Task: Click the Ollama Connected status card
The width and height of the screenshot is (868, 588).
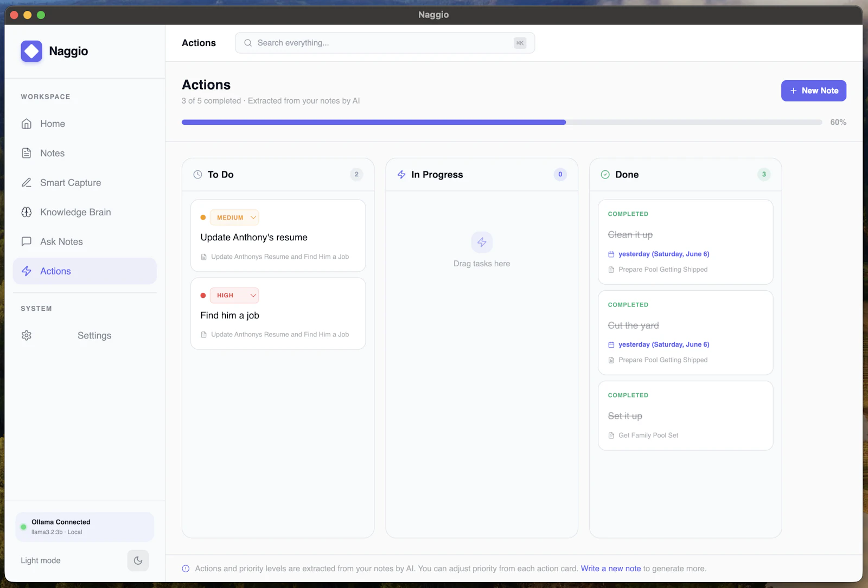Action: (x=85, y=527)
